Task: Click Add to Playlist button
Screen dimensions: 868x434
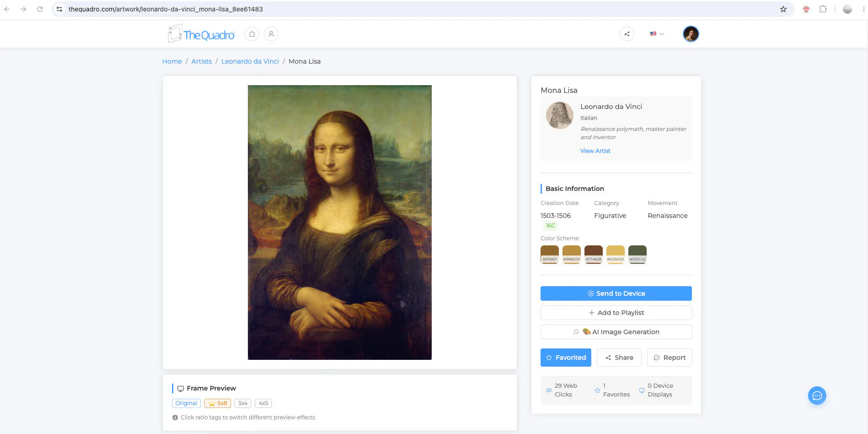Action: [616, 313]
